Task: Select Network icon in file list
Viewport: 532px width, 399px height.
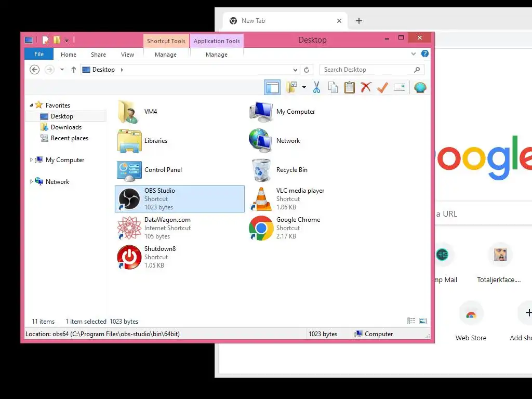Action: (261, 141)
